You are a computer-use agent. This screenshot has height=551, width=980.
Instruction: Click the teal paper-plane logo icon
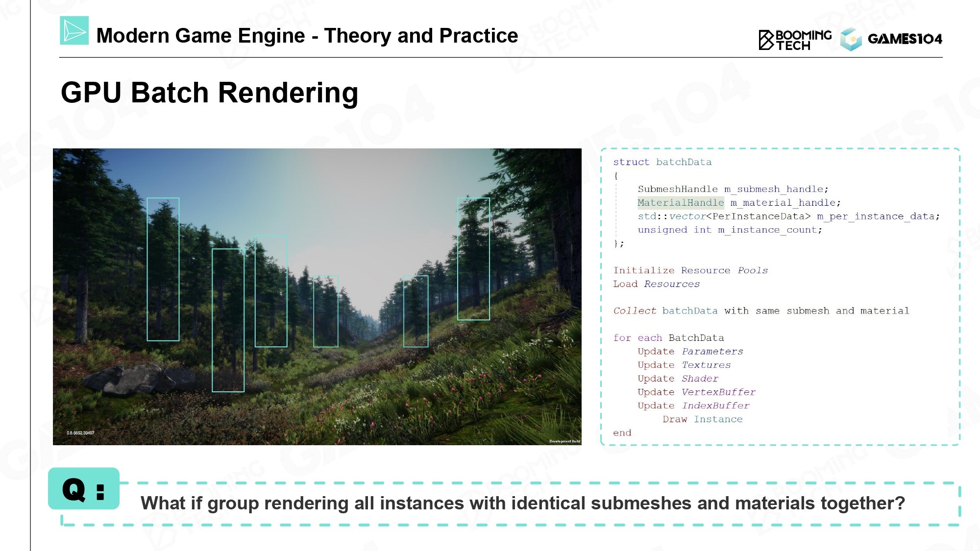click(x=74, y=31)
